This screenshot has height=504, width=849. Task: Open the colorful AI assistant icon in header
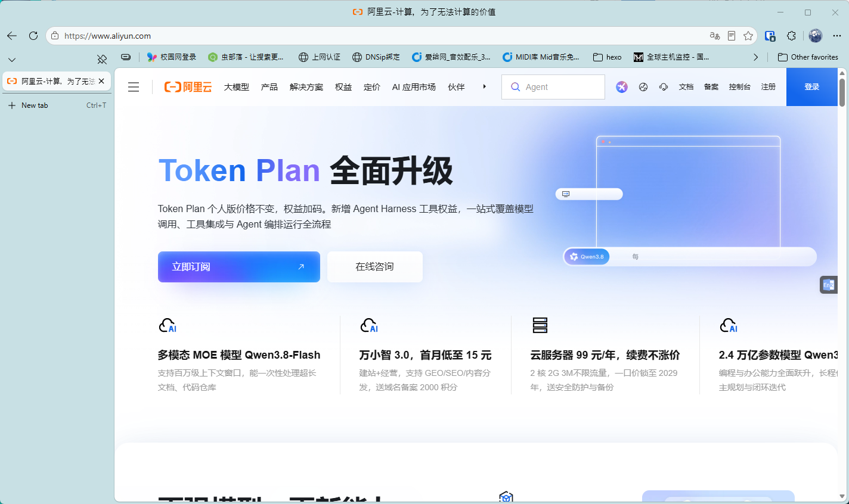(622, 87)
